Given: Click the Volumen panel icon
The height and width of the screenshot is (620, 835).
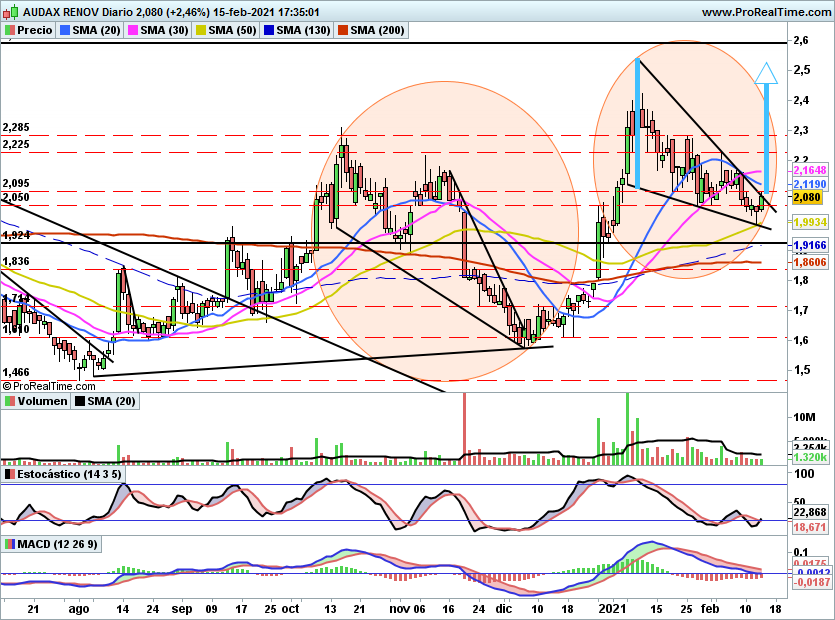Looking at the screenshot, I should pos(8,401).
